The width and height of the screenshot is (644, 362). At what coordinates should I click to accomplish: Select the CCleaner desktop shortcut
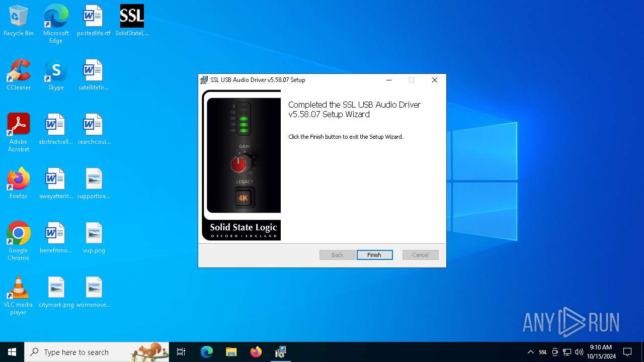19,75
